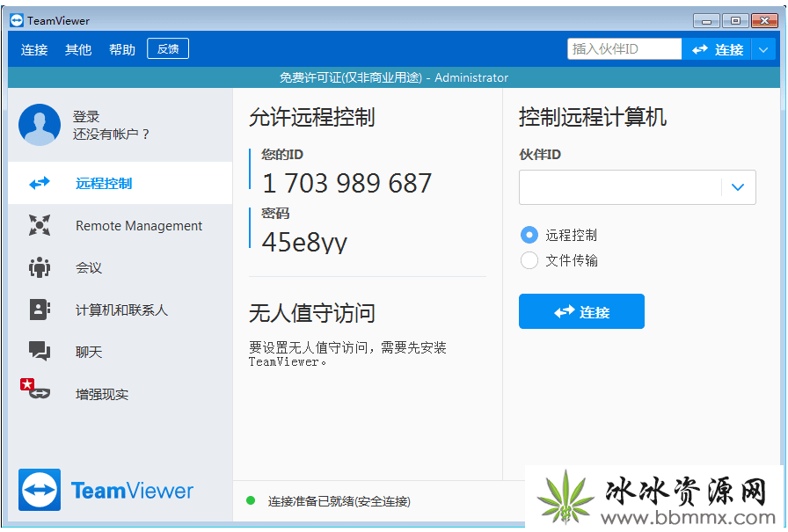This screenshot has width=788, height=532.
Task: Open the 聊天 sidebar tab
Action: (x=120, y=351)
